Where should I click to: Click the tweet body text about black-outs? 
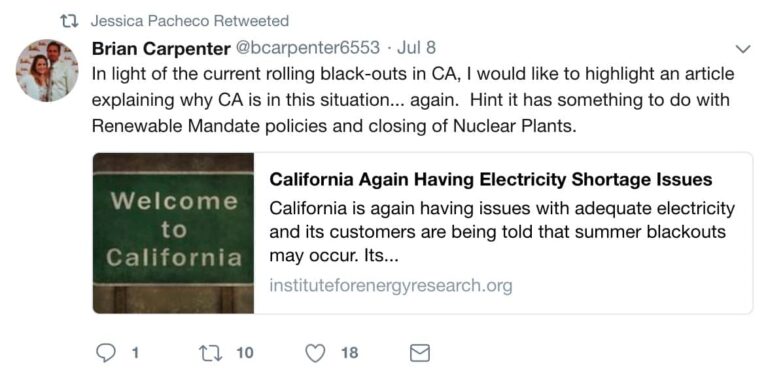coord(413,100)
